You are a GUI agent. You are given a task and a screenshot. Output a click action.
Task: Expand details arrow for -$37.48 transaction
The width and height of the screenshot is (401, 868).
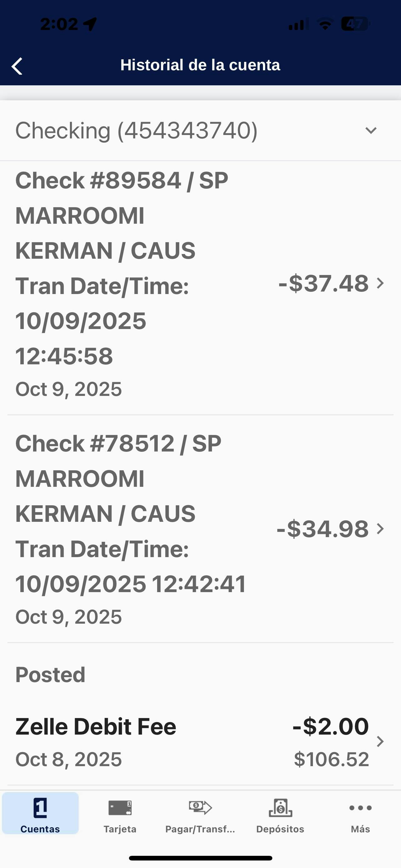[380, 283]
